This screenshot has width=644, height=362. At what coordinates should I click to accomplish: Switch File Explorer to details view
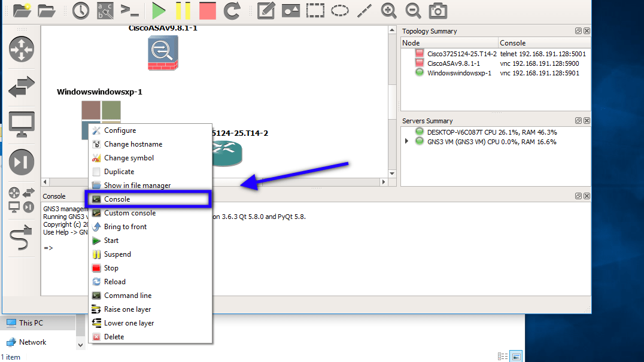tap(503, 356)
